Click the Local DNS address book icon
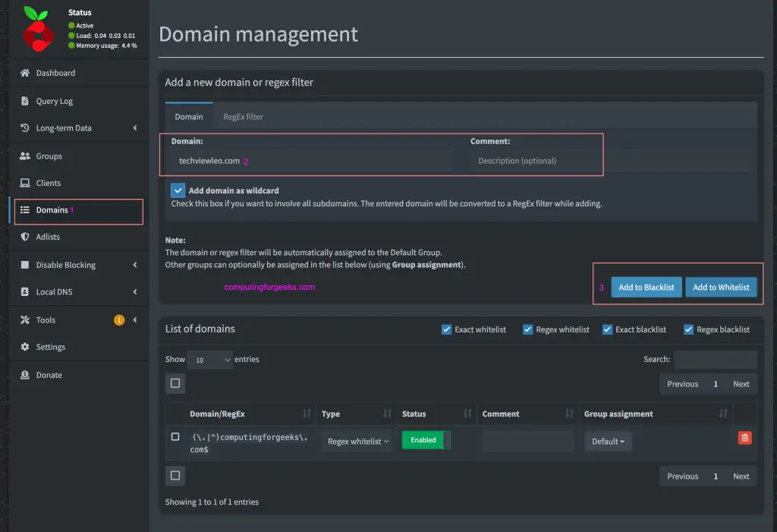 (x=25, y=291)
